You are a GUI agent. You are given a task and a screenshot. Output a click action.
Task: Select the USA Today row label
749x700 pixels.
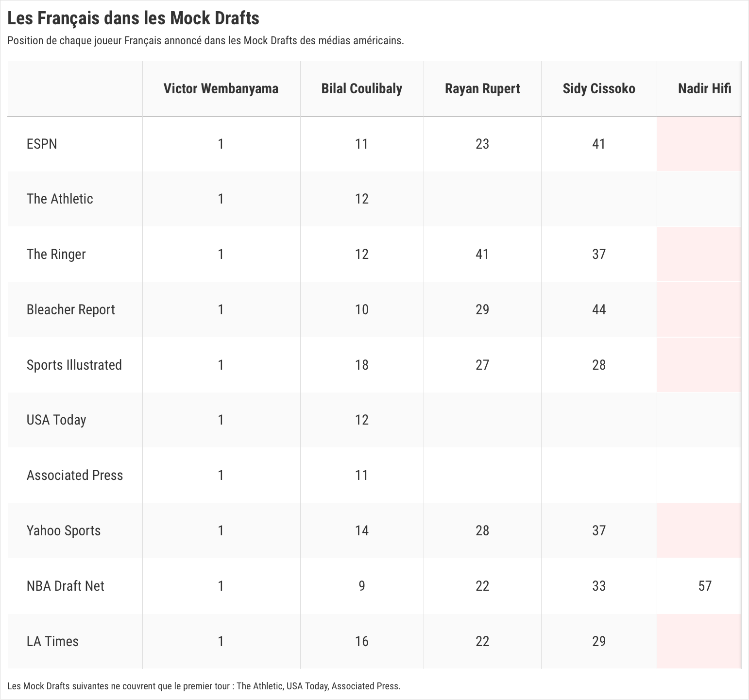point(56,420)
